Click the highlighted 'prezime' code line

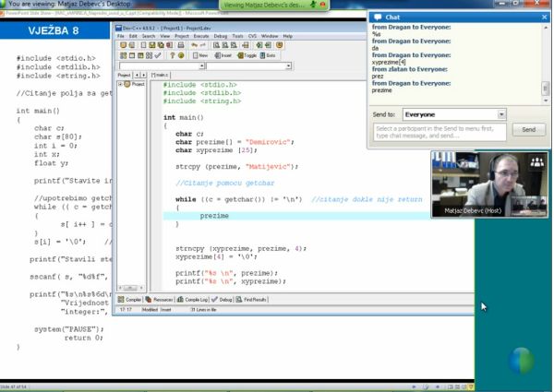[296, 216]
